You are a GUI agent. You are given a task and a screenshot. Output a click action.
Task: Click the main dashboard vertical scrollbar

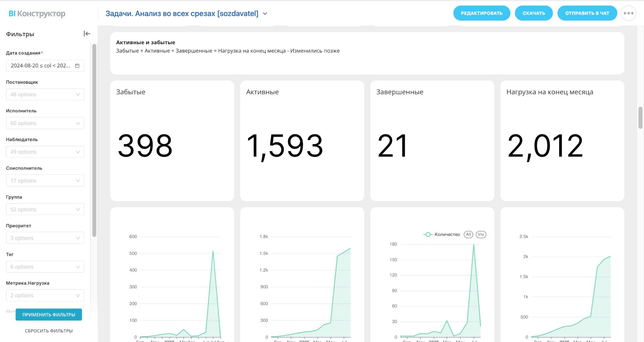tap(640, 117)
